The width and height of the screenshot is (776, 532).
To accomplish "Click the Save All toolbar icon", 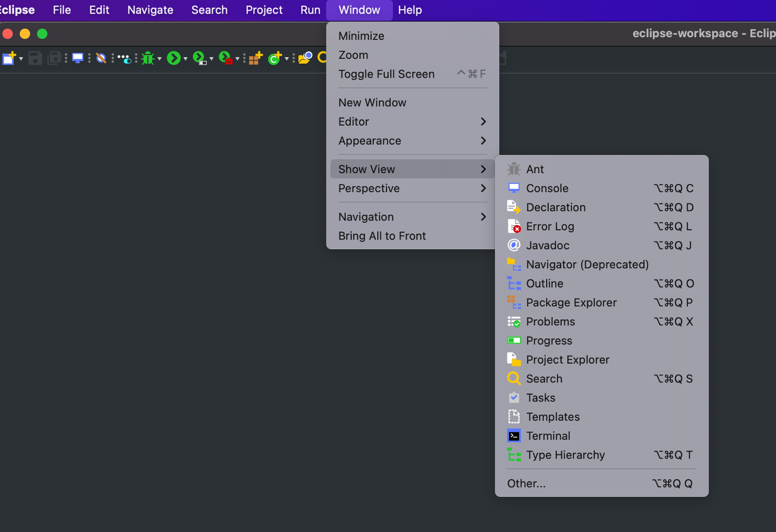I will (x=55, y=58).
